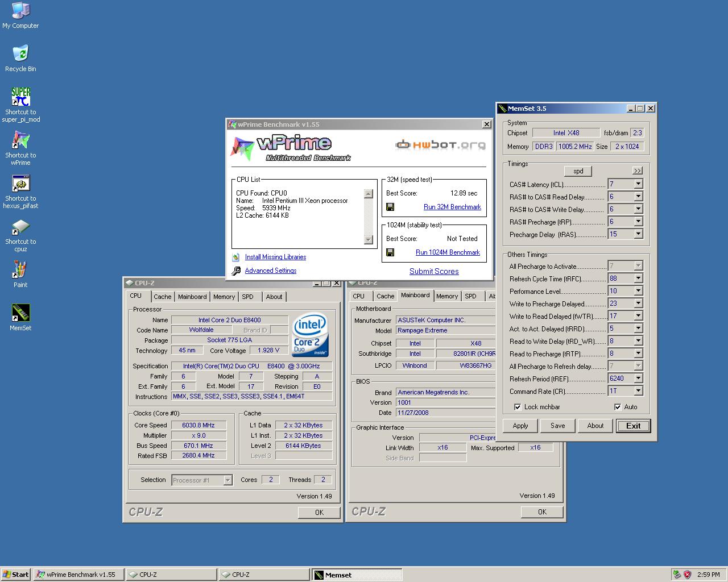This screenshot has height=582, width=728.
Task: Click Exit button in MemSet
Action: [x=633, y=426]
